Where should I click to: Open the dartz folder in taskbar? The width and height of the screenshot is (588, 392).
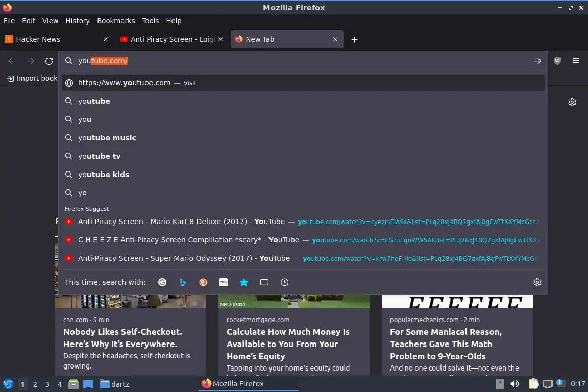114,384
